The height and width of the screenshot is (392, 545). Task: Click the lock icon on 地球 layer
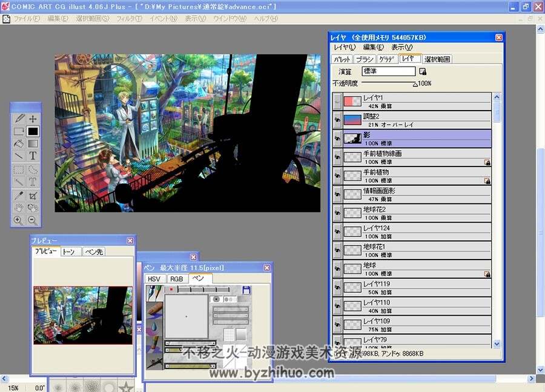tap(487, 274)
